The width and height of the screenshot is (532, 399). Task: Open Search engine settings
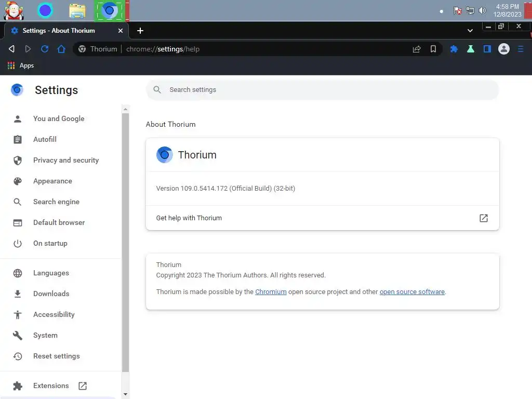(x=56, y=202)
